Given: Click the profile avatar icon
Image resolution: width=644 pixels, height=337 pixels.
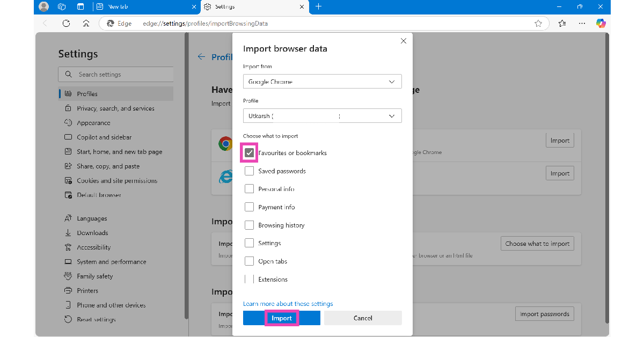Looking at the screenshot, I should (x=44, y=7).
